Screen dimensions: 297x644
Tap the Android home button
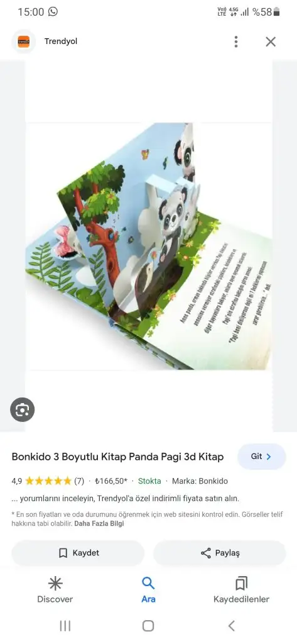[x=148, y=626]
